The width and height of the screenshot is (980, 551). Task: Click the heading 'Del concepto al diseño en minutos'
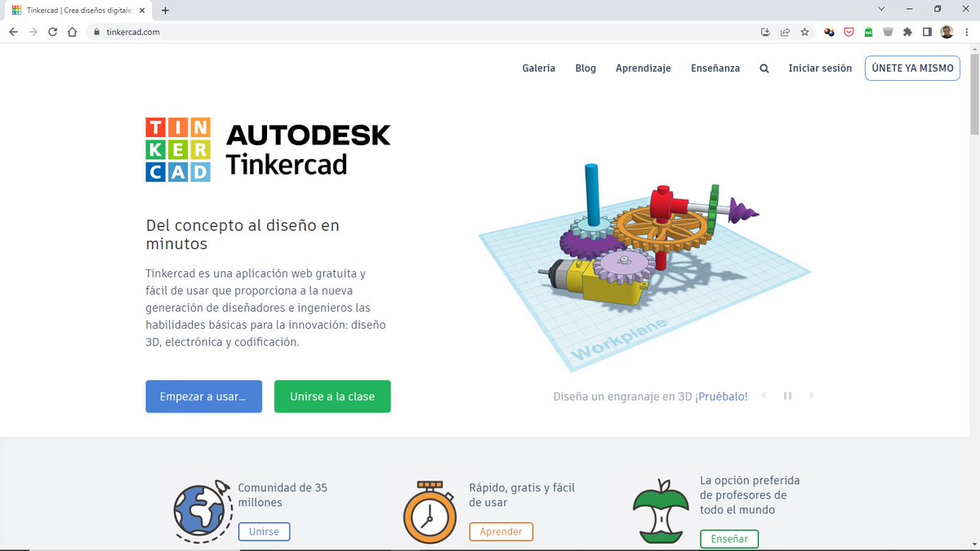243,234
